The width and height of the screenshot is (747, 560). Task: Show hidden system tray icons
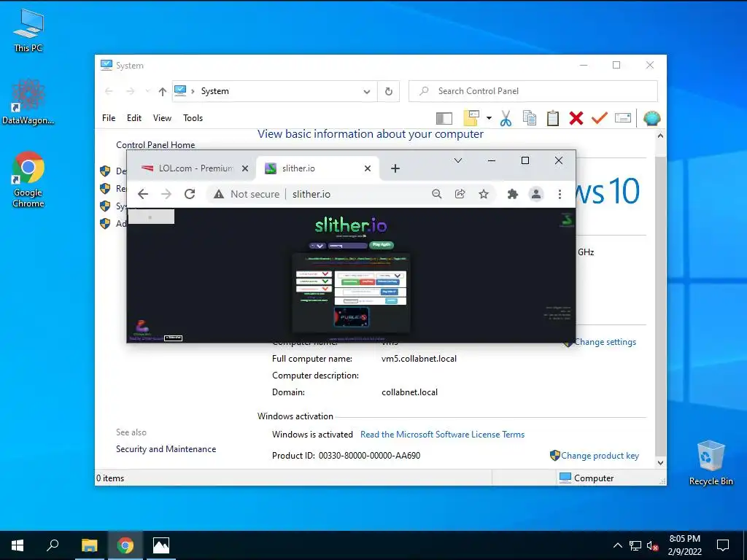(617, 545)
